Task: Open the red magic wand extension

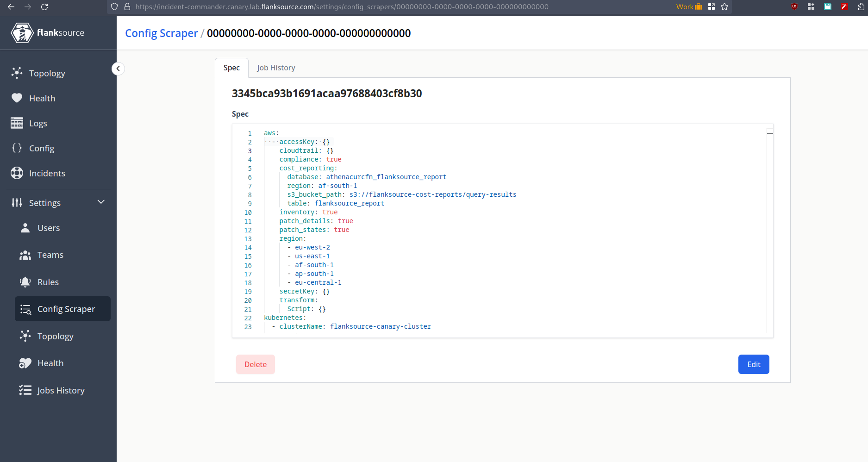Action: [844, 6]
